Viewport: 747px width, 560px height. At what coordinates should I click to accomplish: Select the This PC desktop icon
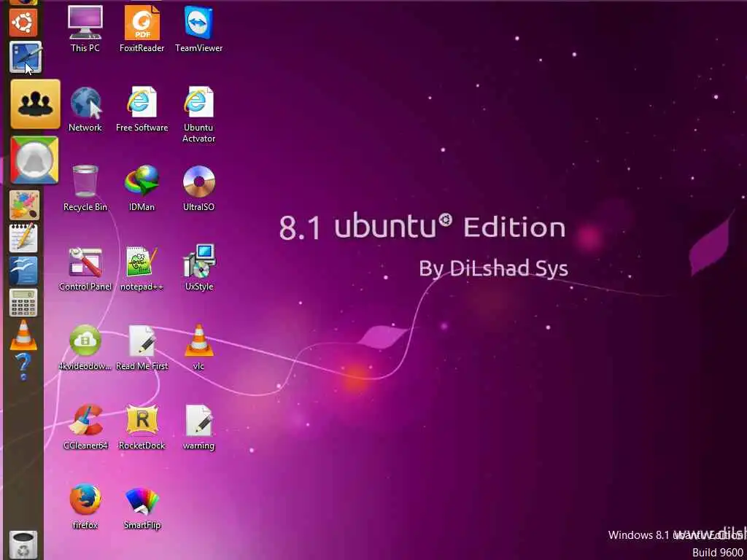pyautogui.click(x=85, y=28)
